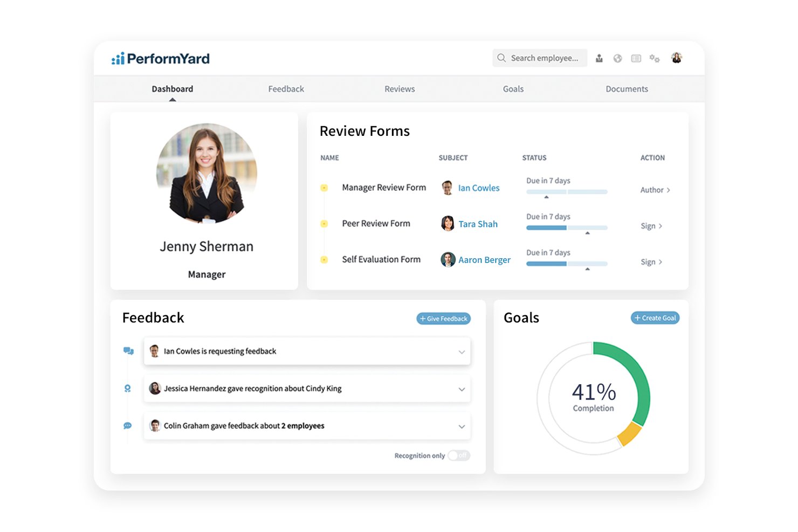
Task: Click the search magnifier icon
Action: [501, 58]
